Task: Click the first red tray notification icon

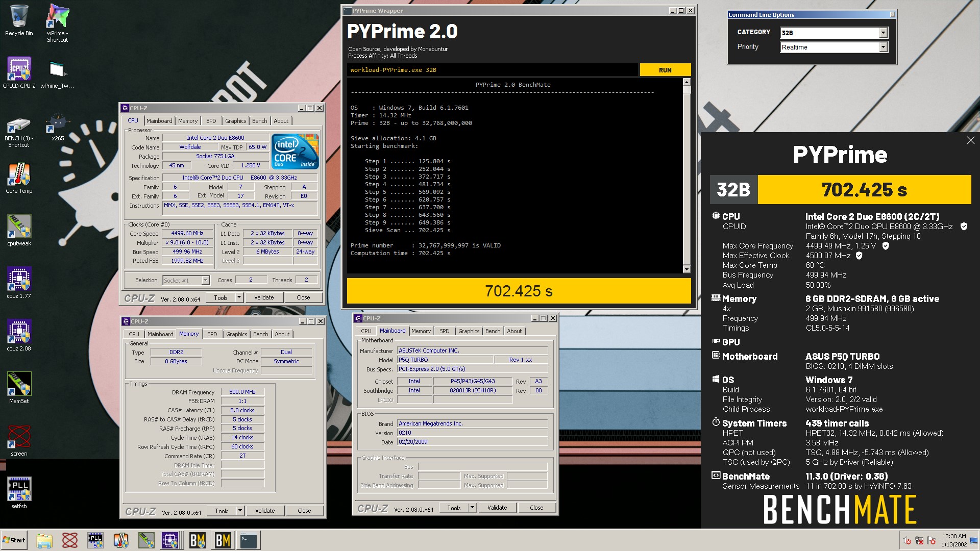Action: 907,540
